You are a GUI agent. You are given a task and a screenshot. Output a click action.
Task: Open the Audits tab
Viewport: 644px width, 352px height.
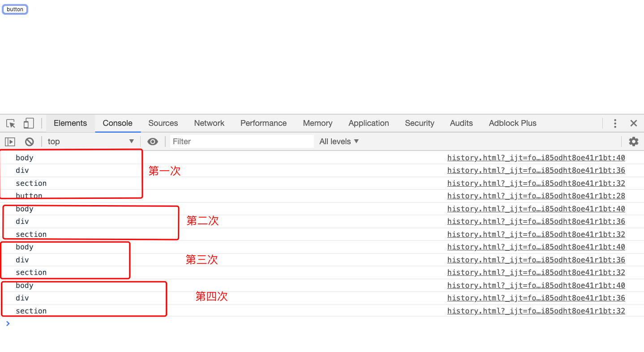coord(461,123)
